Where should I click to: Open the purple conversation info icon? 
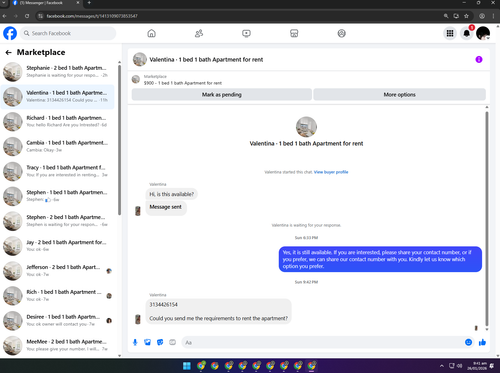(x=479, y=59)
